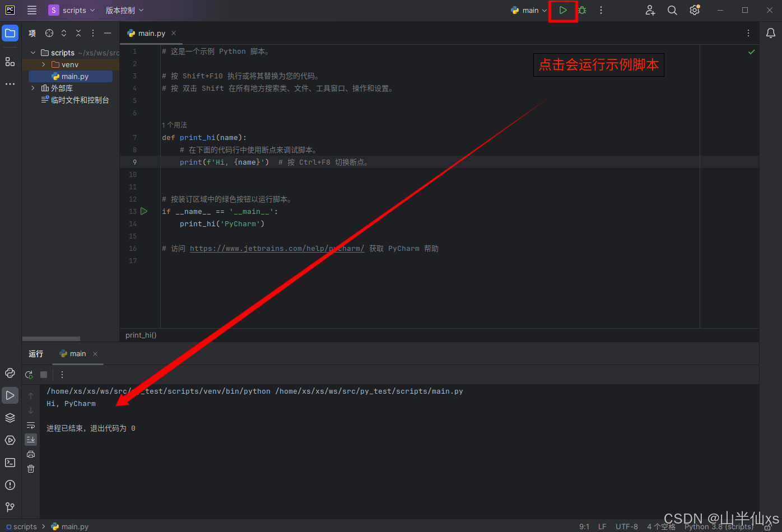Change indent setting 4 个空格
782x532 pixels.
[x=661, y=526]
